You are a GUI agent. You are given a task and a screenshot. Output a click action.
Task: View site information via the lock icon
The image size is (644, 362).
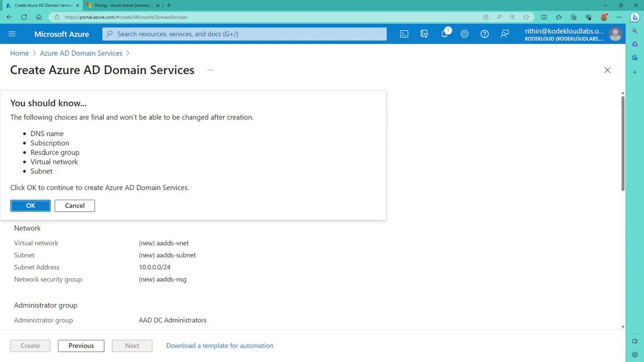pyautogui.click(x=57, y=17)
